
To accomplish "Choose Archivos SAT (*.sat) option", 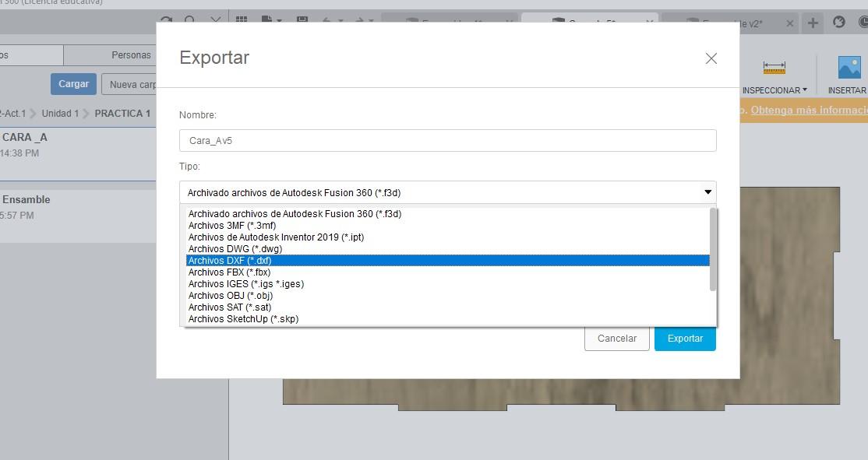I will pos(448,307).
